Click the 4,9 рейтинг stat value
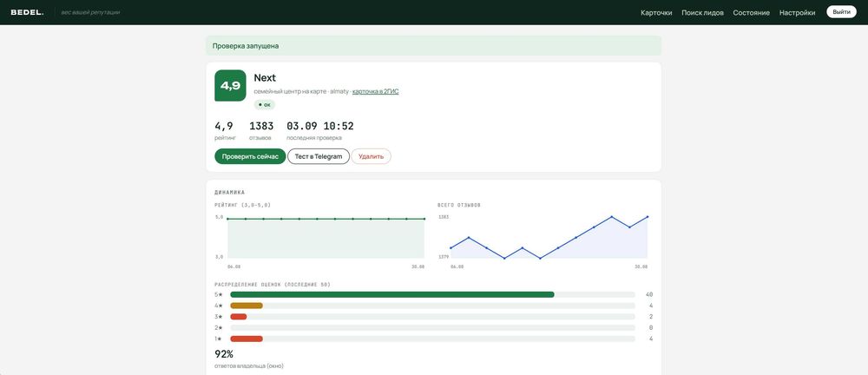868x375 pixels. coord(224,126)
